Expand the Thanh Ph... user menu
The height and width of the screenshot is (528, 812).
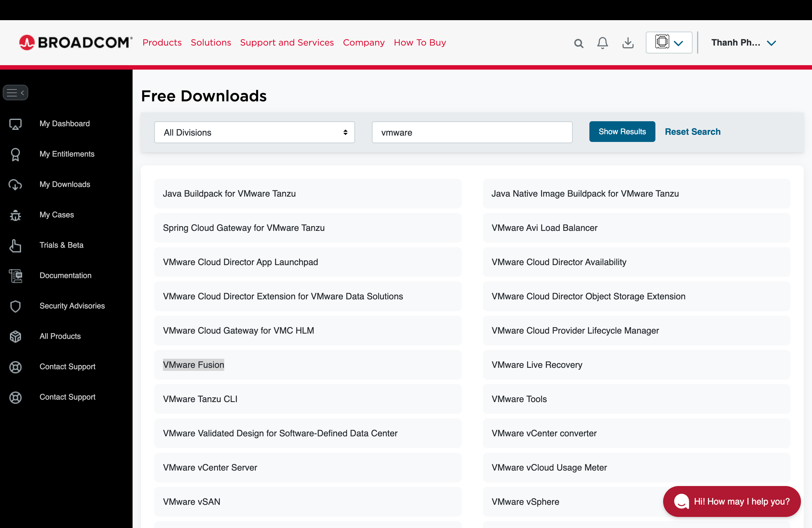pos(744,43)
